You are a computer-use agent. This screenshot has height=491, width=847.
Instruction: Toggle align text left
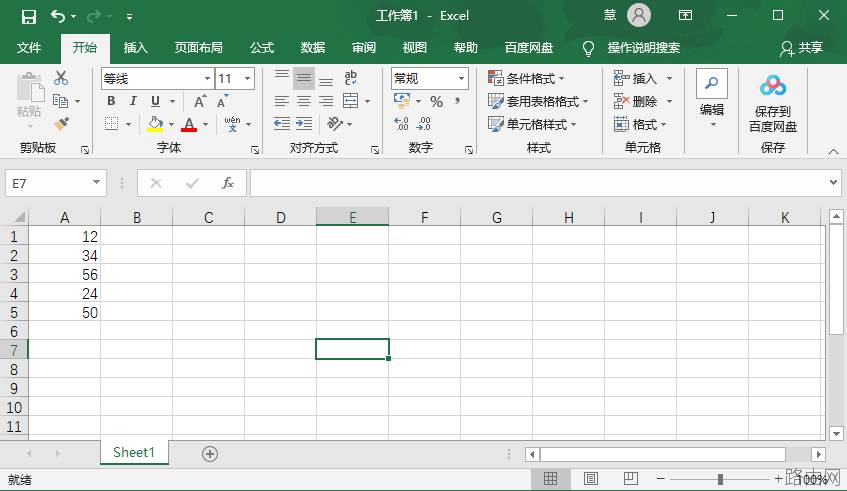point(281,101)
